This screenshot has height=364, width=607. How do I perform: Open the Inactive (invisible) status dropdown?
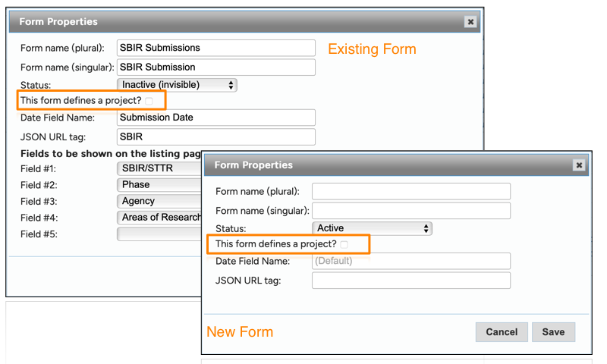(177, 85)
